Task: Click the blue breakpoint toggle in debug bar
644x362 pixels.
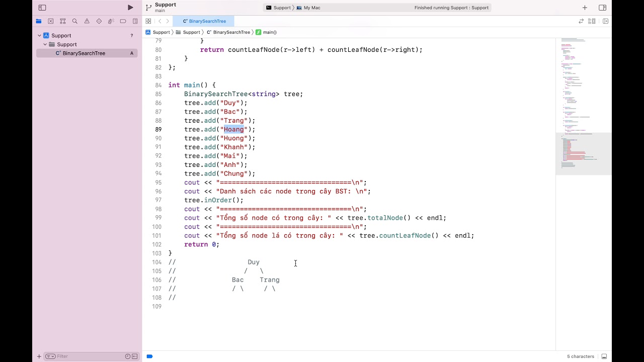Action: click(149, 356)
